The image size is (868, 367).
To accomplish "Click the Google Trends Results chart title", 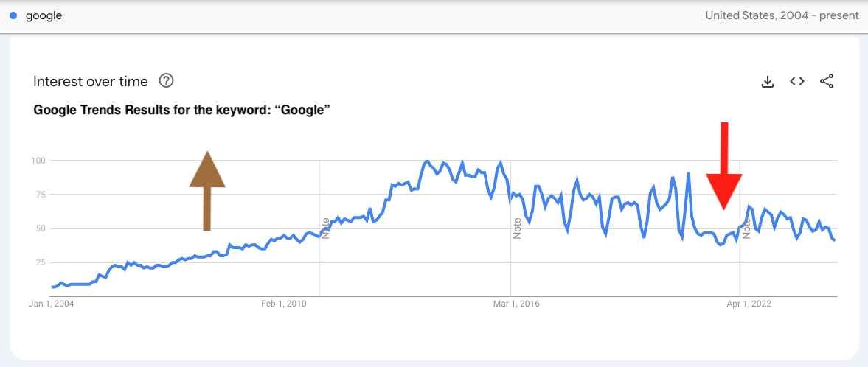I will pyautogui.click(x=181, y=111).
